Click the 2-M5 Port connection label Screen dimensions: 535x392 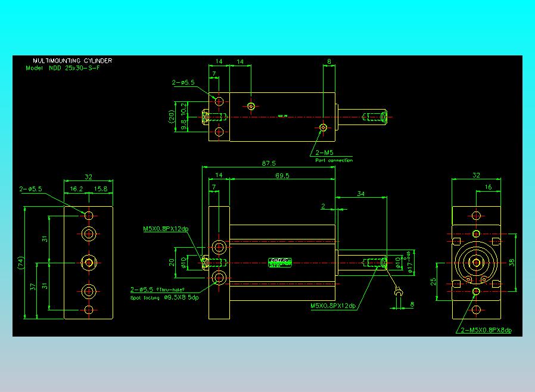click(334, 156)
